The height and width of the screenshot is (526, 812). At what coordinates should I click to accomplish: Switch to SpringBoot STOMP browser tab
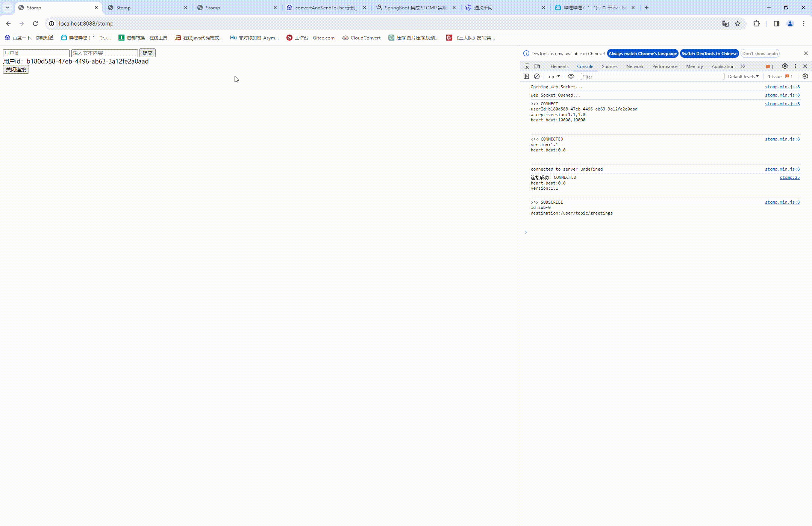(x=414, y=7)
